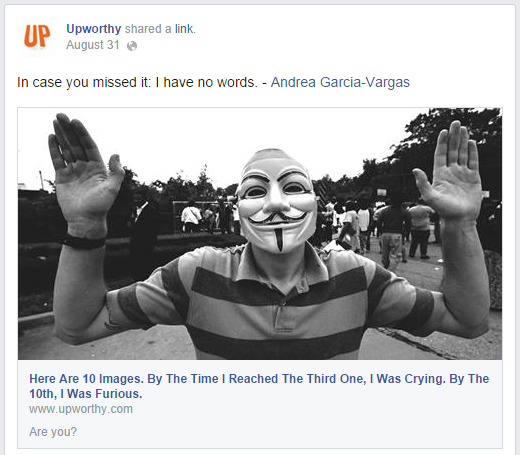Image resolution: width=520 pixels, height=455 pixels.
Task: Open the Upworthy logo profile picture
Action: [x=37, y=37]
